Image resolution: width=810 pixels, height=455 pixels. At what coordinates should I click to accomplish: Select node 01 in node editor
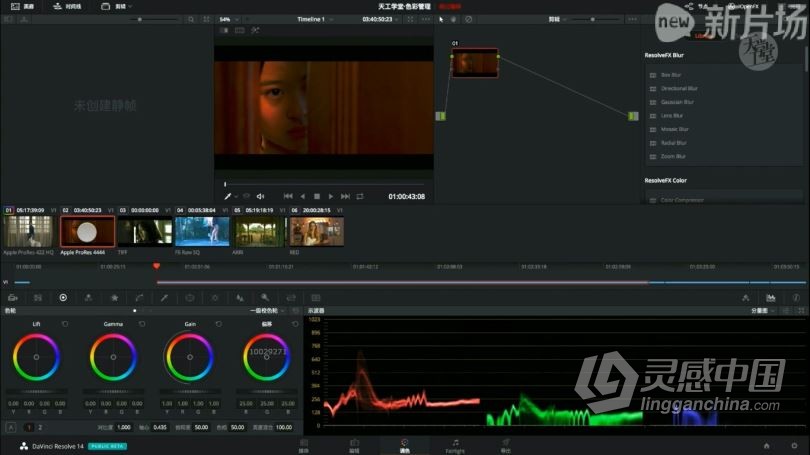tap(475, 63)
